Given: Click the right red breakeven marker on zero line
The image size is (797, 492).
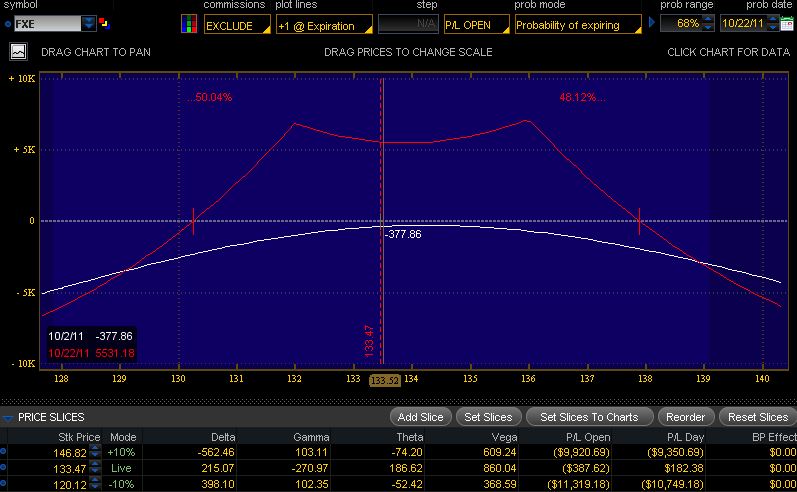Looking at the screenshot, I should [639, 221].
